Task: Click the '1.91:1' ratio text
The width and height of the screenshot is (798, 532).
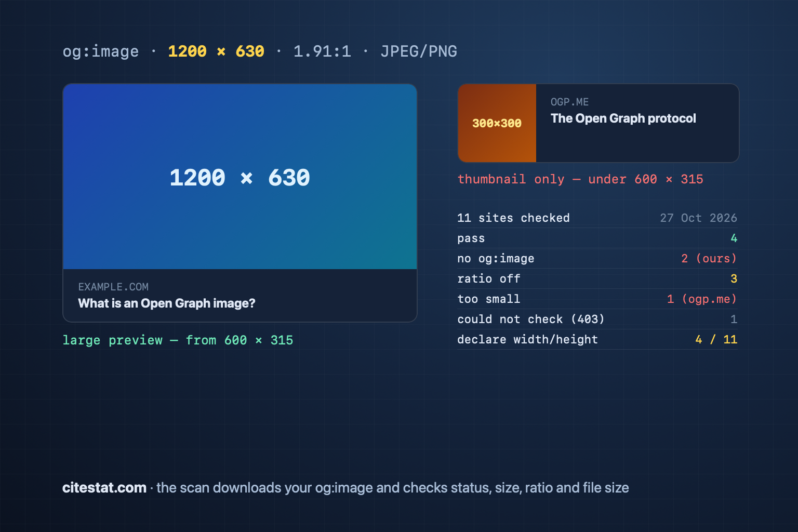Action: [322, 51]
